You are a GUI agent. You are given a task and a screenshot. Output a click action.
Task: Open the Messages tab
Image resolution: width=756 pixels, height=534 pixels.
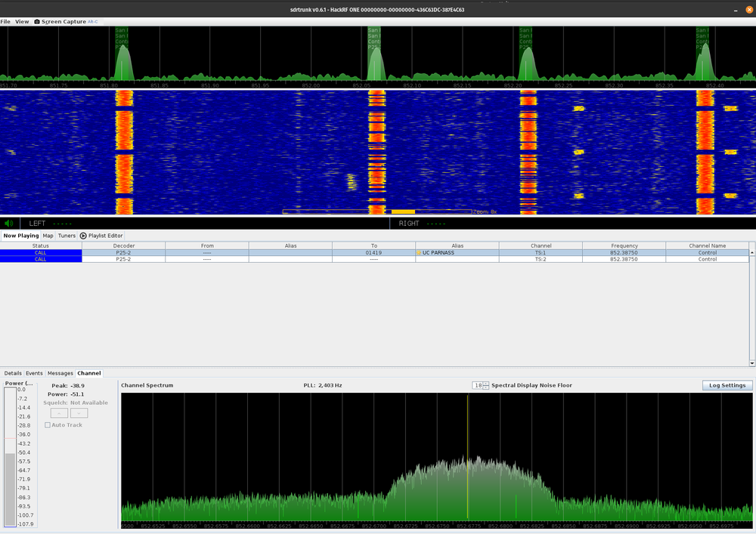[60, 373]
